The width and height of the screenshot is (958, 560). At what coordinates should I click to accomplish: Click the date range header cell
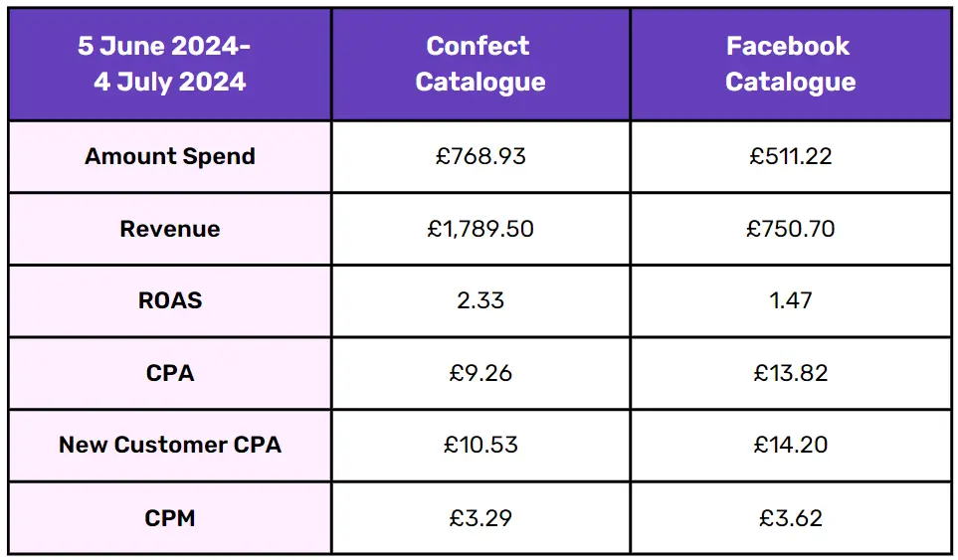[x=170, y=64]
